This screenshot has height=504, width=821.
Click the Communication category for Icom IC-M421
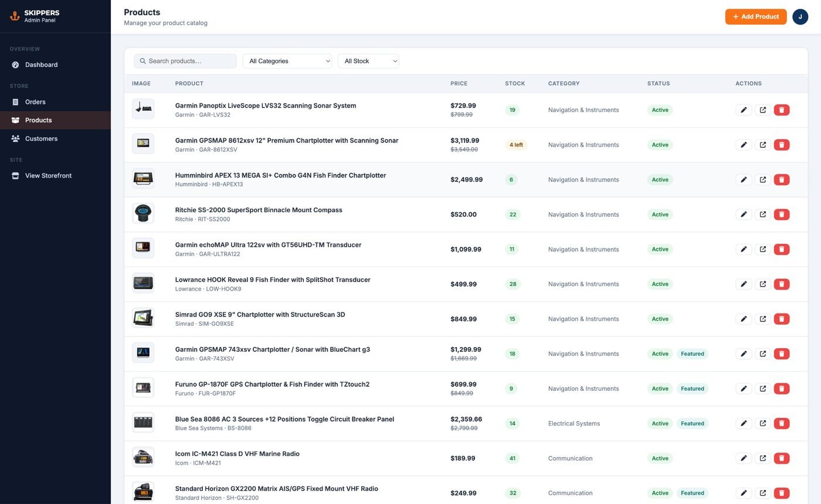coord(570,458)
